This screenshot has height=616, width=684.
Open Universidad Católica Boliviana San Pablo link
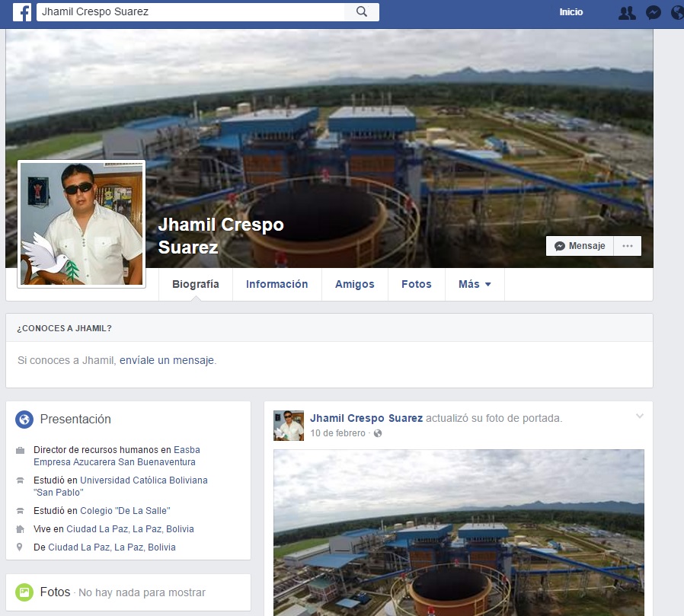point(121,487)
